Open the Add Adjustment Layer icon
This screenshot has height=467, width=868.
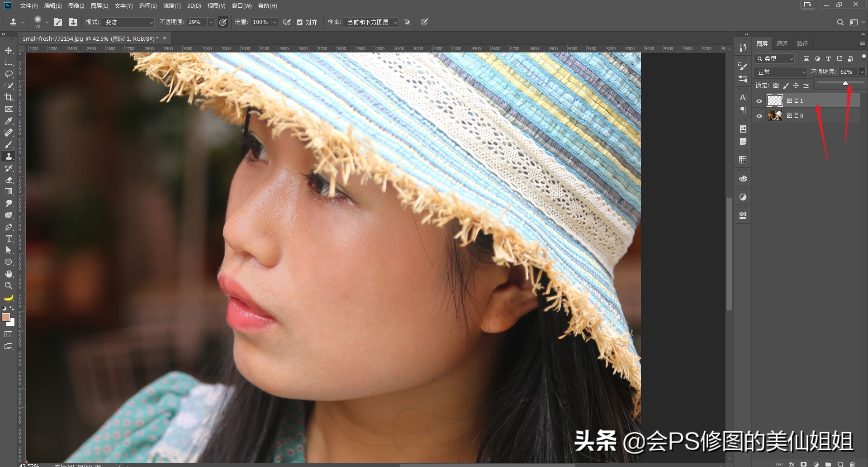pos(817,464)
